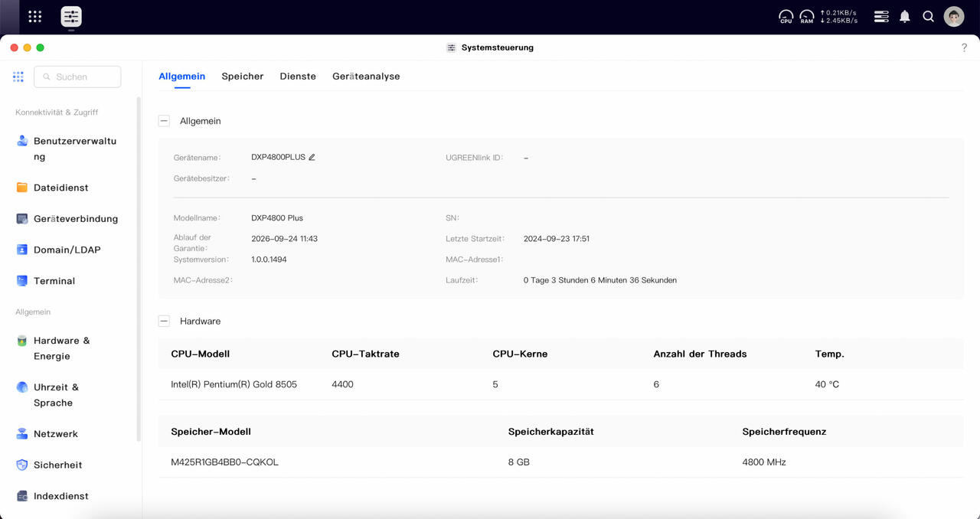
Task: Click the grid view icon beside Suchen
Action: coord(18,77)
